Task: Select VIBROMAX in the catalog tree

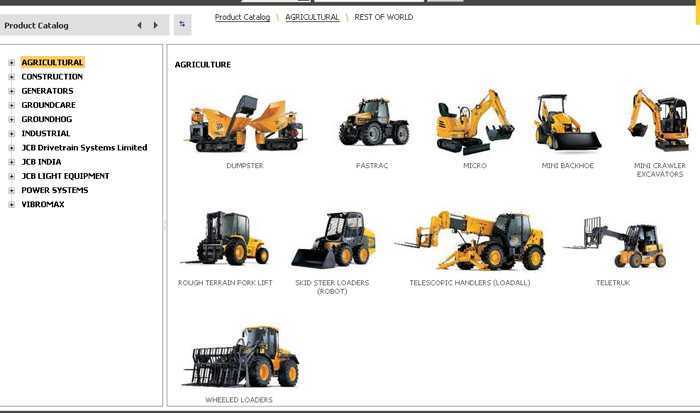Action: [43, 204]
